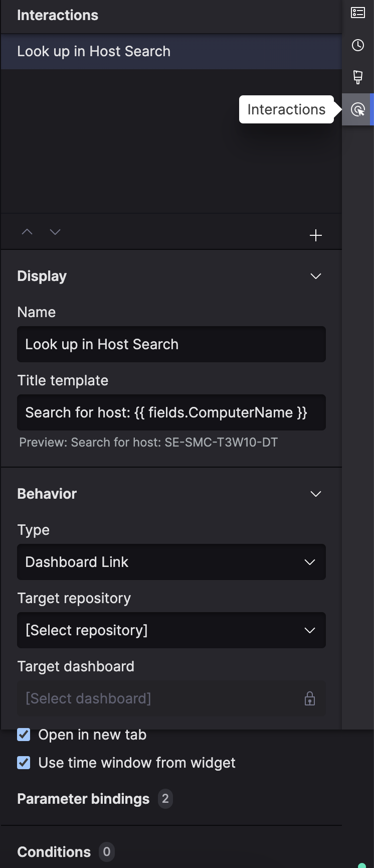Expand Parameter bindings showing 2 items
The width and height of the screenshot is (374, 868).
tap(83, 799)
